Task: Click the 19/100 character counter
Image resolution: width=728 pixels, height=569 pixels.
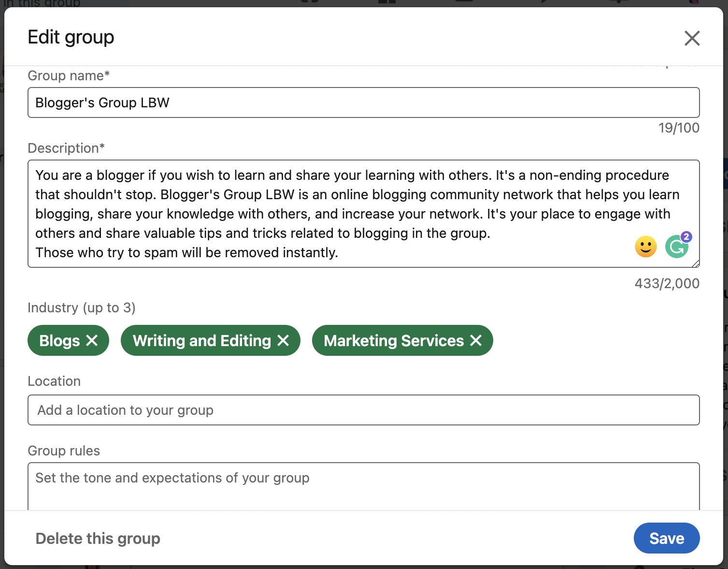Action: coord(679,128)
